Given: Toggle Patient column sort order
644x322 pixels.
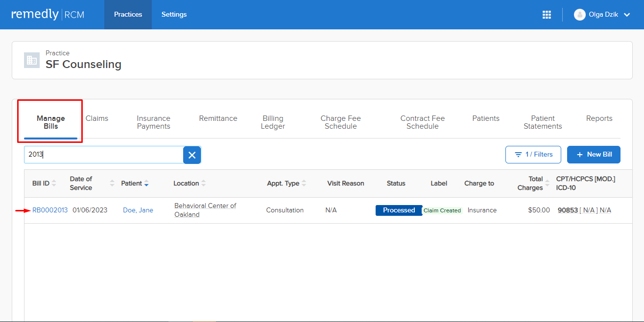Looking at the screenshot, I should point(146,184).
